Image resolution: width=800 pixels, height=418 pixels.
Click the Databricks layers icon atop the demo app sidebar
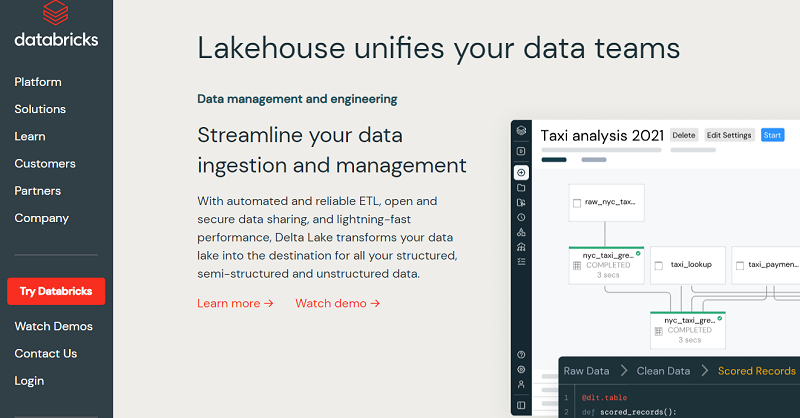521,131
